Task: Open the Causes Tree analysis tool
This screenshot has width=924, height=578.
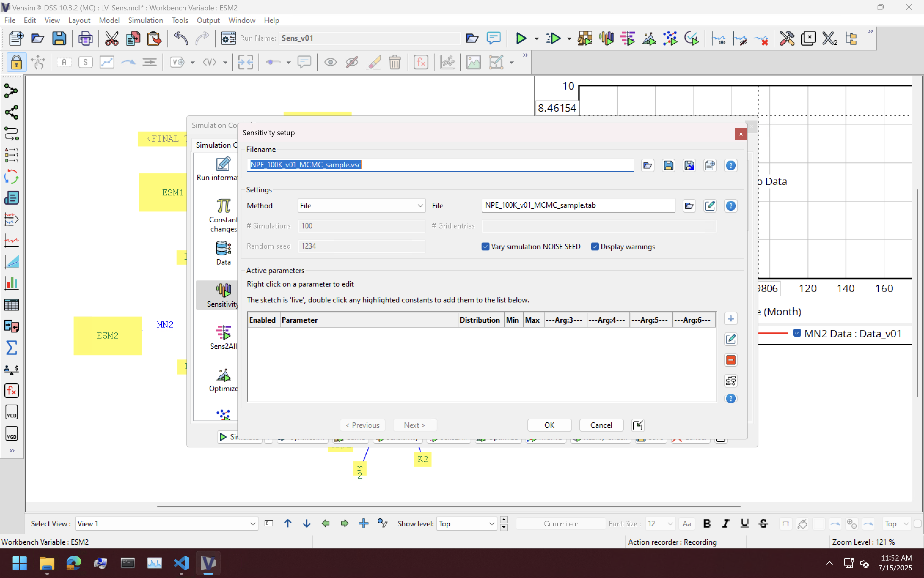Action: pos(11,91)
